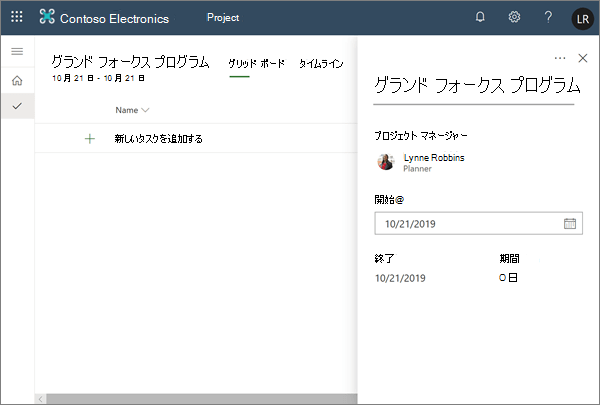
Task: Open the settings gear
Action: point(514,17)
